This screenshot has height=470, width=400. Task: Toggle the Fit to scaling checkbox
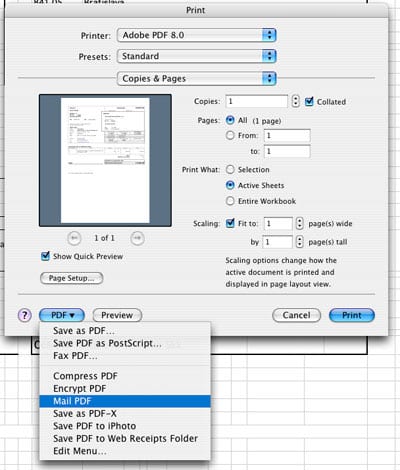[230, 223]
